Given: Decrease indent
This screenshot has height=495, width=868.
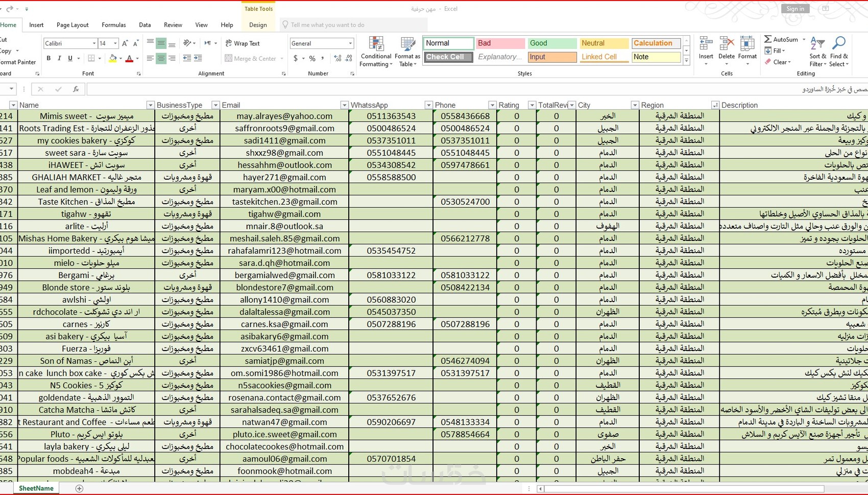Looking at the screenshot, I should [187, 58].
